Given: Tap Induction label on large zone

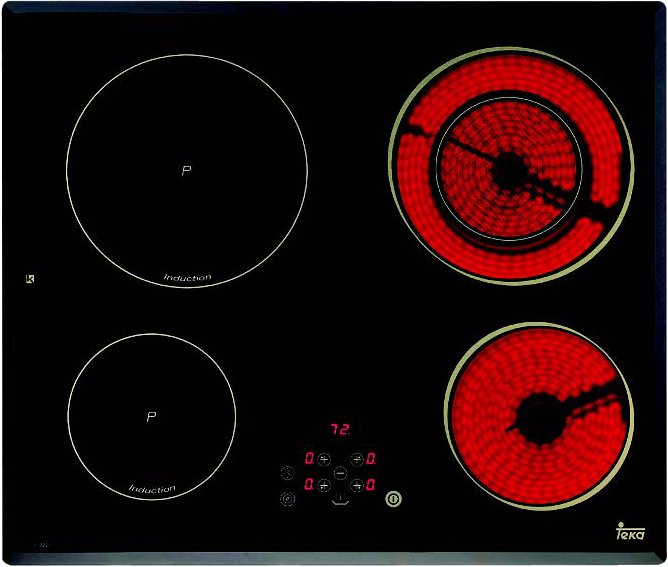Looking at the screenshot, I should point(188,277).
